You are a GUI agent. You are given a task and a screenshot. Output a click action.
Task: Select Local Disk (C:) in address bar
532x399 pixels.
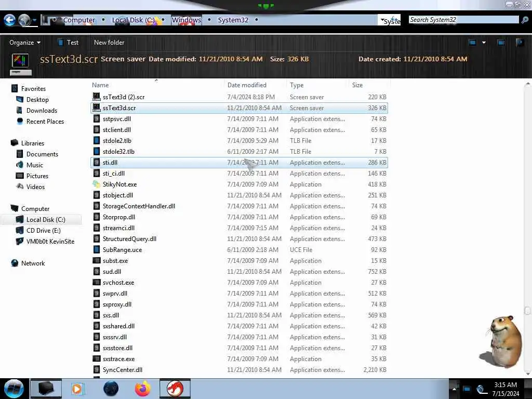pyautogui.click(x=134, y=20)
